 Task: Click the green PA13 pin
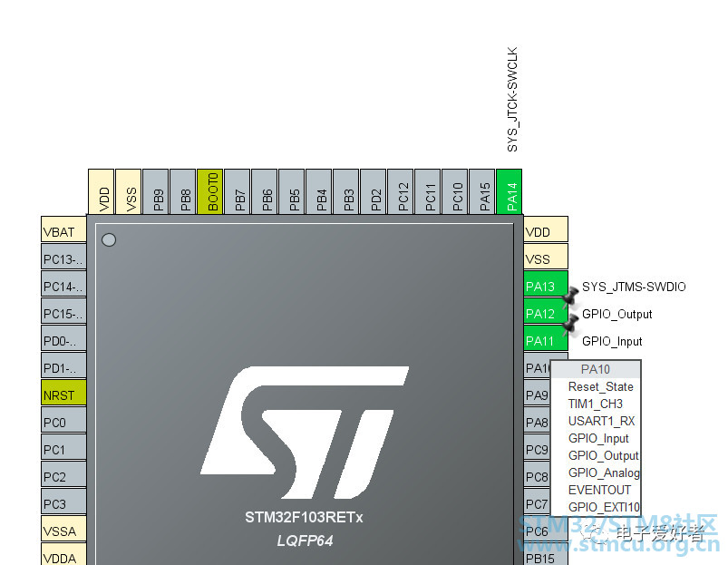pyautogui.click(x=546, y=284)
